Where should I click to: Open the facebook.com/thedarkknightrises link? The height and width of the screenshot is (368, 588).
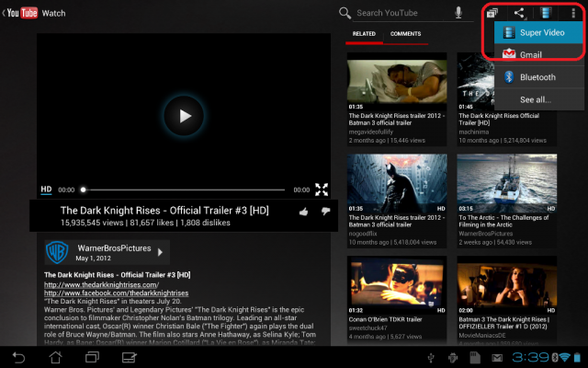tap(117, 293)
